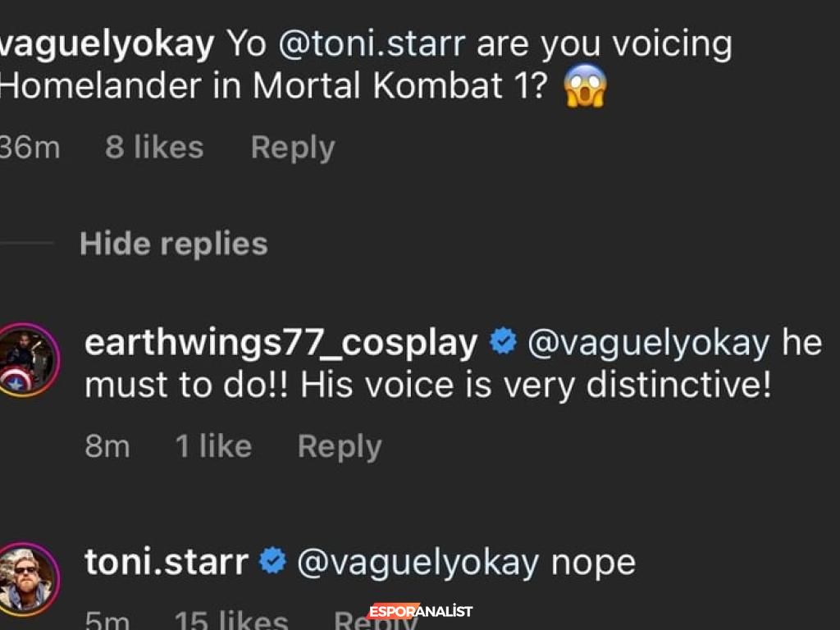This screenshot has width=840, height=630.
Task: Reply to vaguelyokay's Homelander comment
Action: pos(293,148)
